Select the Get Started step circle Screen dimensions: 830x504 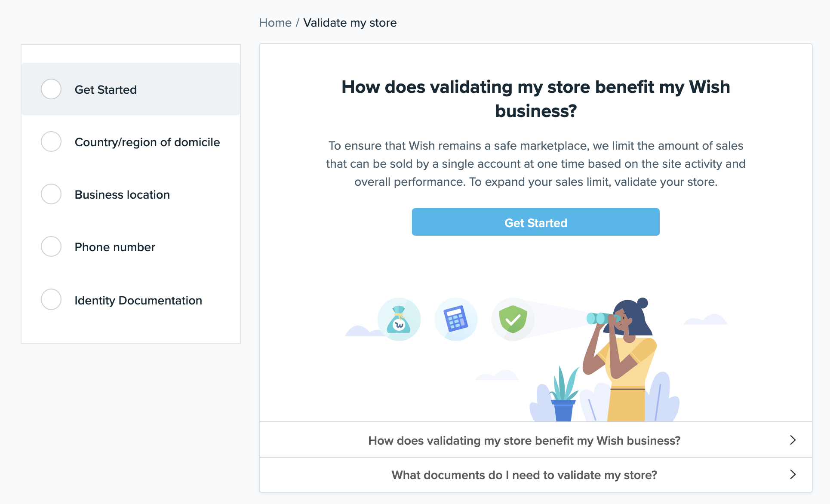point(51,89)
